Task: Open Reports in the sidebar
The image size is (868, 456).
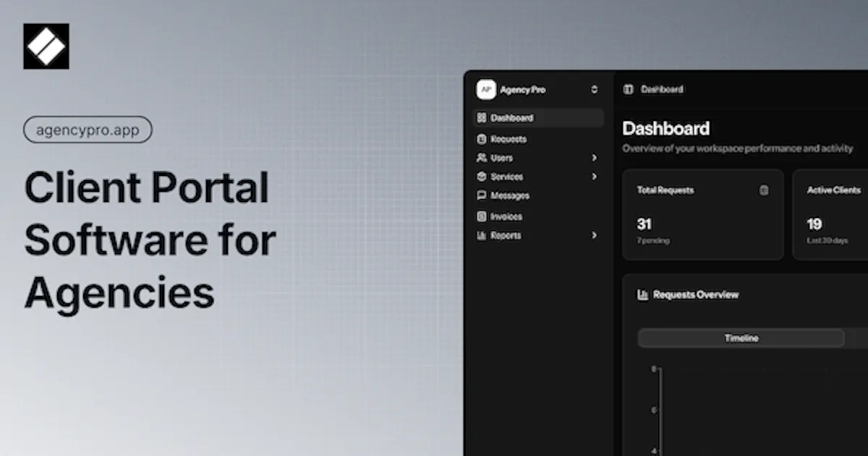Action: pyautogui.click(x=539, y=235)
